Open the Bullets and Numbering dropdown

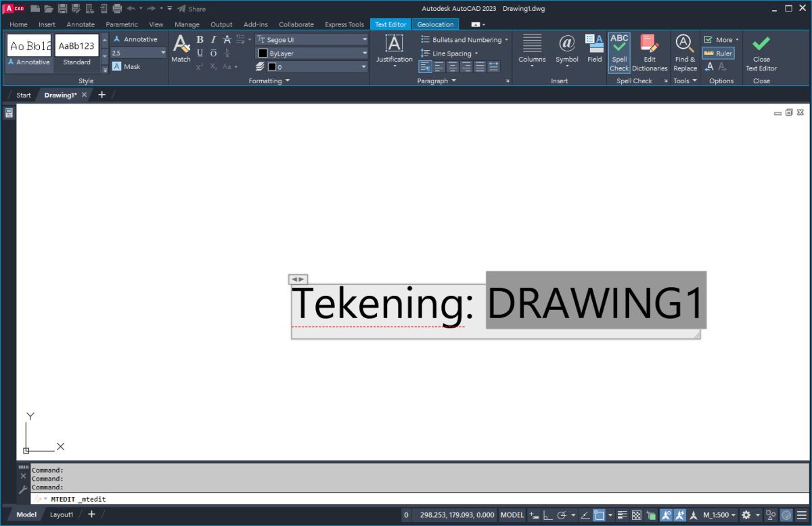click(x=464, y=39)
